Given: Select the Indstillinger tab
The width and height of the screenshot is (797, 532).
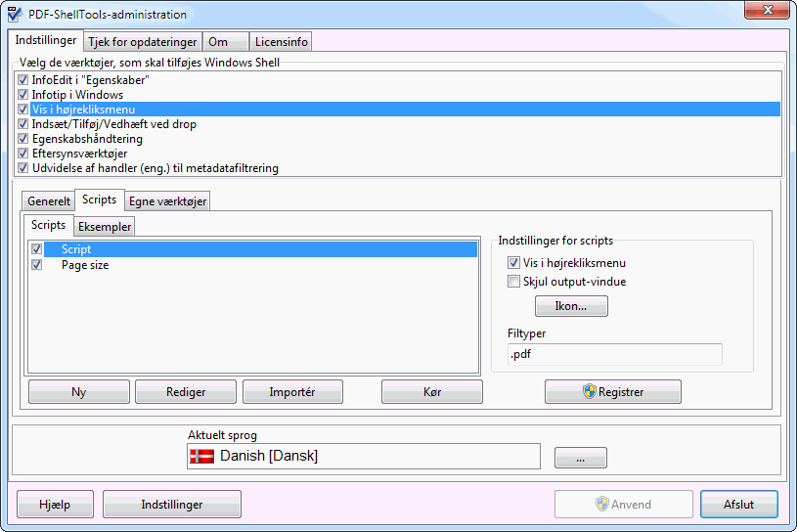Looking at the screenshot, I should point(46,40).
